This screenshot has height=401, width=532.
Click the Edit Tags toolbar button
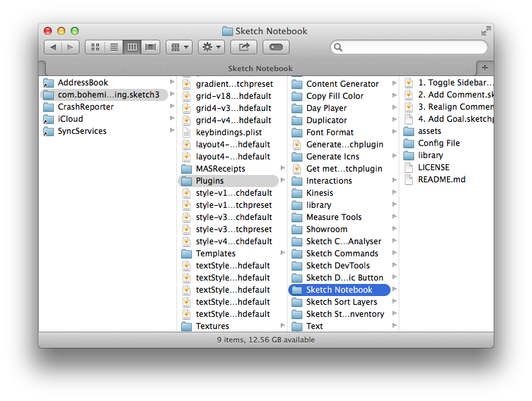(276, 47)
